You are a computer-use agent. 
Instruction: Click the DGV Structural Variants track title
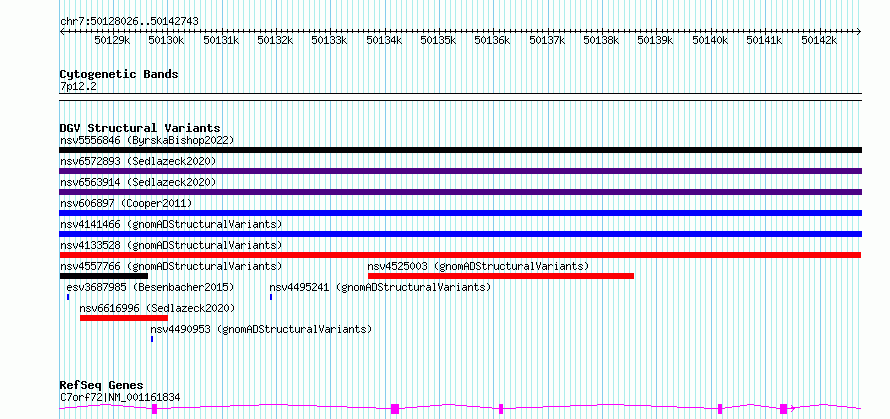tap(140, 128)
